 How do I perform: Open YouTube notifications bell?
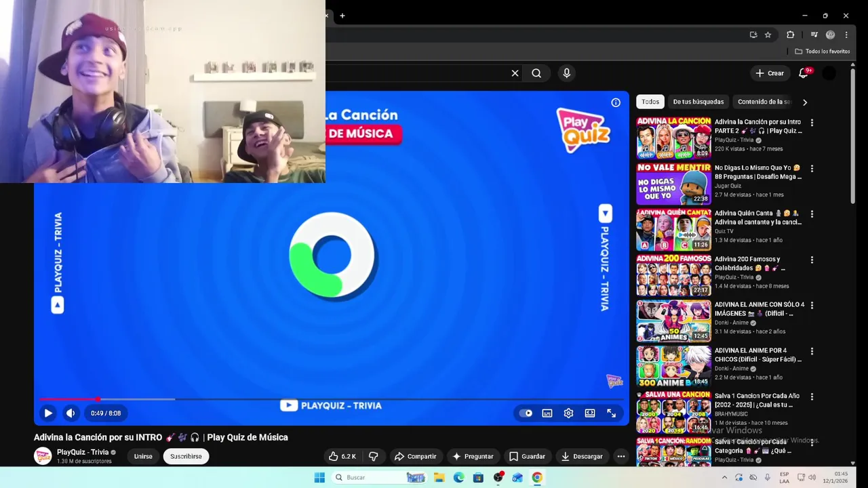point(804,73)
